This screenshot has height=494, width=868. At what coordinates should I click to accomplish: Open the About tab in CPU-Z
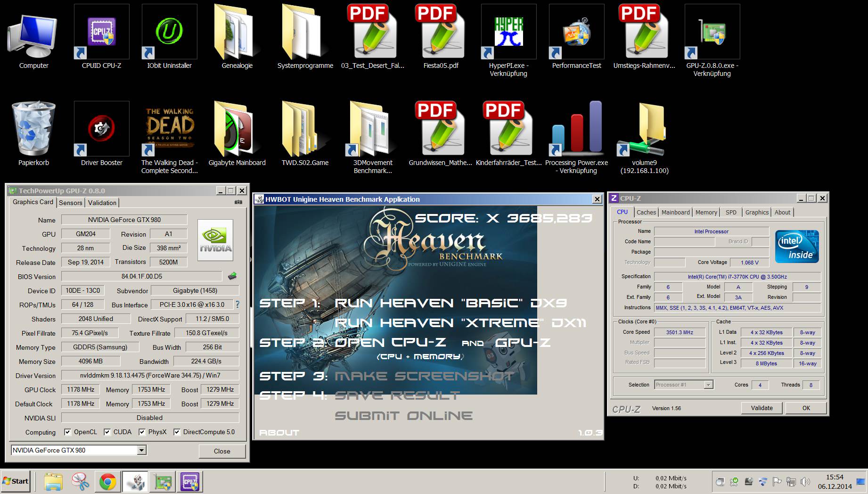pos(782,213)
